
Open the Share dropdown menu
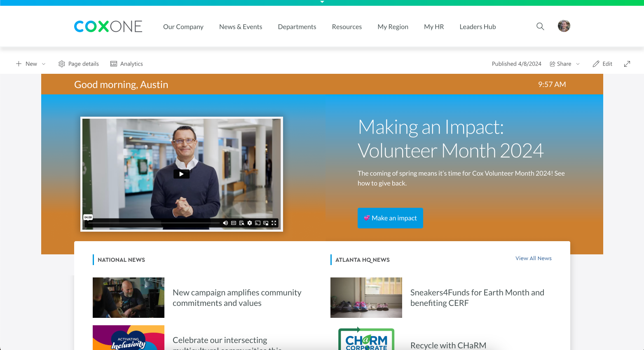click(x=565, y=64)
